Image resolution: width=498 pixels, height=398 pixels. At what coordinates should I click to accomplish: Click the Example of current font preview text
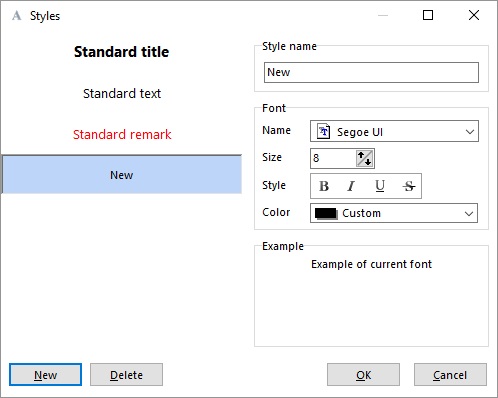(x=371, y=264)
